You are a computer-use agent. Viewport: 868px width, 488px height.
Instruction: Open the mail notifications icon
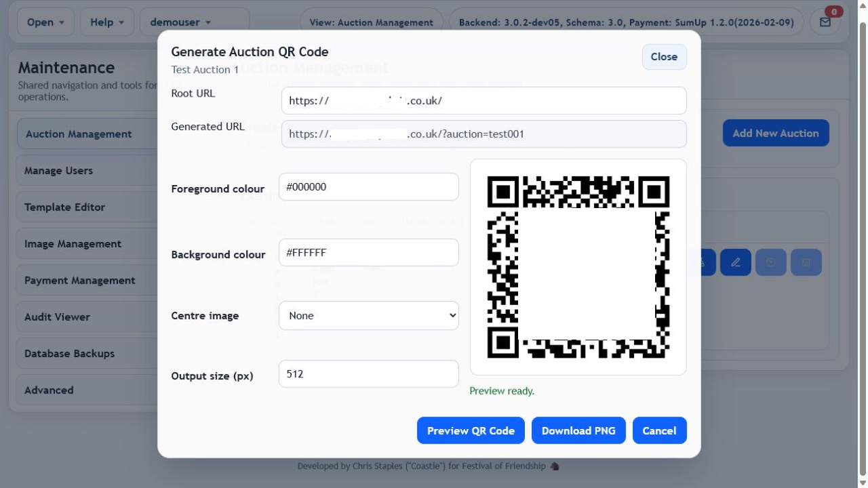tap(825, 22)
